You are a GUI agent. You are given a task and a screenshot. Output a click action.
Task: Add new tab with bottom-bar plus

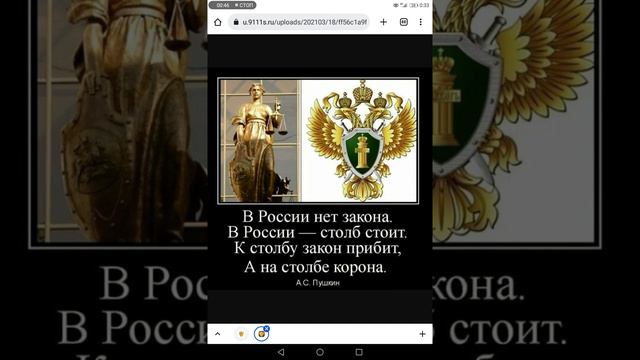[422, 334]
